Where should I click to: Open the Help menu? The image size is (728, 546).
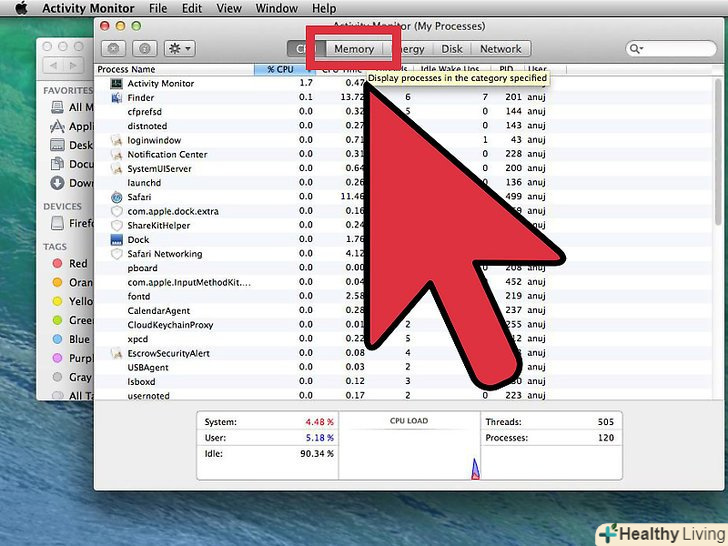(x=324, y=8)
